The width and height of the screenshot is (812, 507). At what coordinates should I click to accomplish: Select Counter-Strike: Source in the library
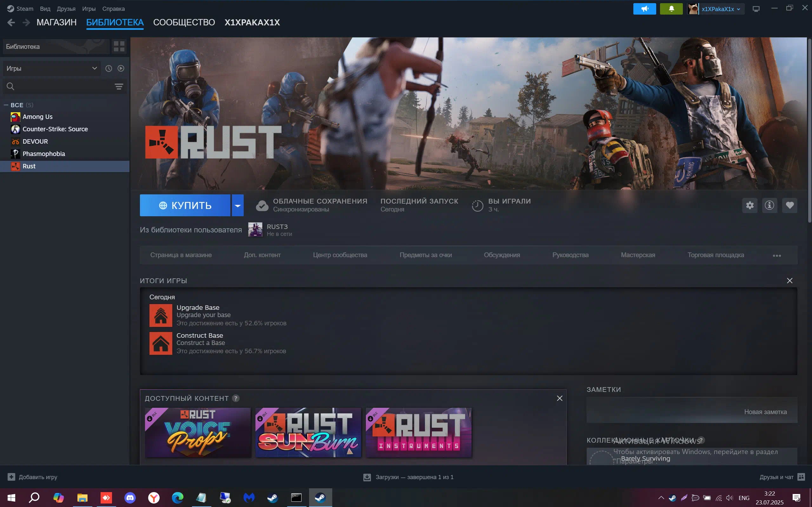pyautogui.click(x=65, y=129)
